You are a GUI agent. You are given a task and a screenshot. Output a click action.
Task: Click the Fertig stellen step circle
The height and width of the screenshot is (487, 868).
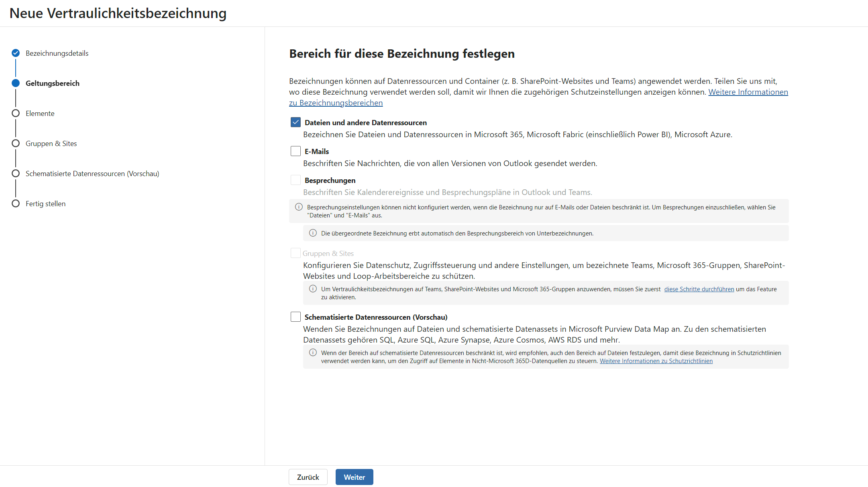(x=16, y=203)
